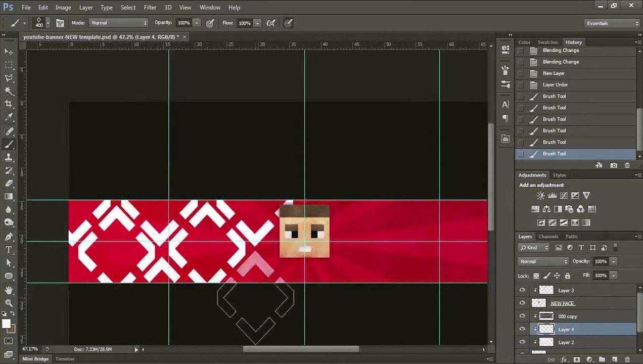The height and width of the screenshot is (364, 643).
Task: Hide Layer 3 using its eye icon
Action: pyautogui.click(x=522, y=290)
